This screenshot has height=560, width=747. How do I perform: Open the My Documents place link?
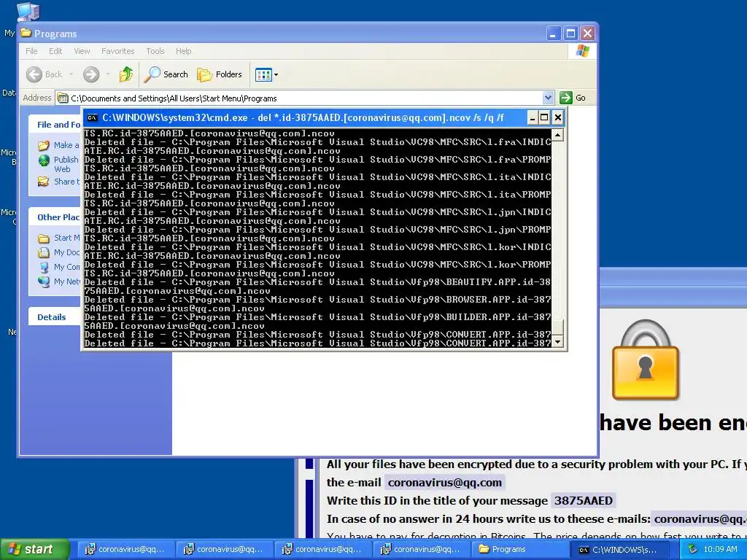point(66,252)
